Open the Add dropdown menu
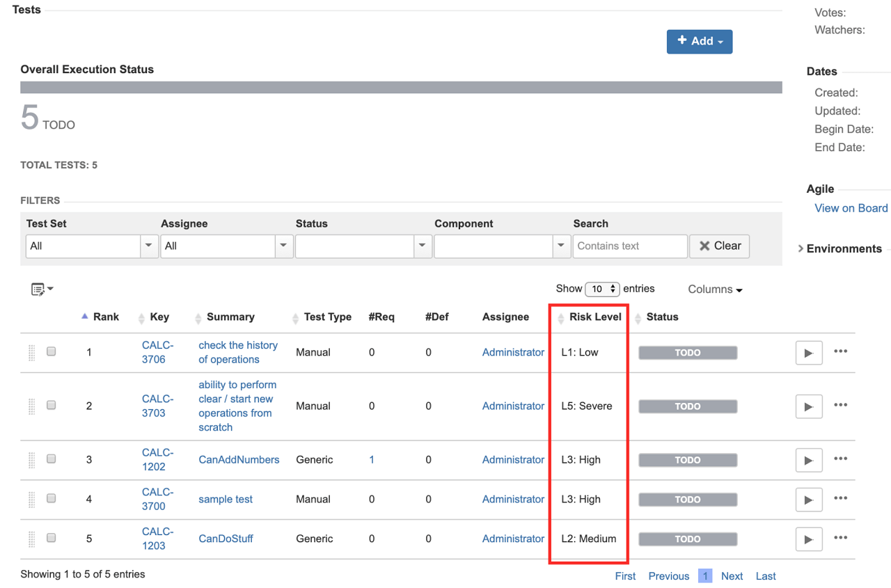891x588 pixels. point(699,41)
